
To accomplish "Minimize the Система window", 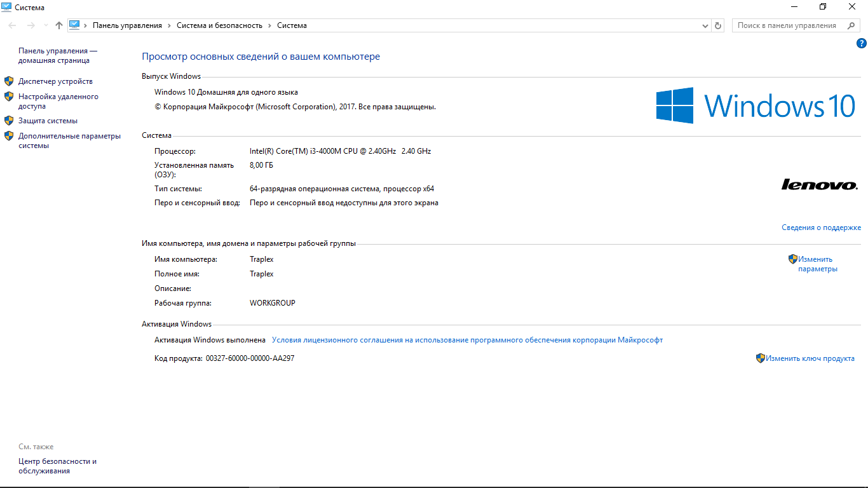I will point(794,6).
